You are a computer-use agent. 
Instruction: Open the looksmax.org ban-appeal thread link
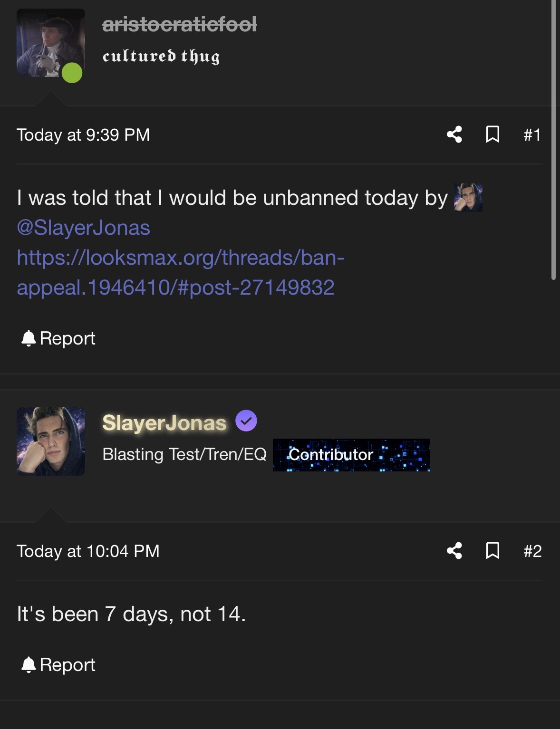[180, 272]
